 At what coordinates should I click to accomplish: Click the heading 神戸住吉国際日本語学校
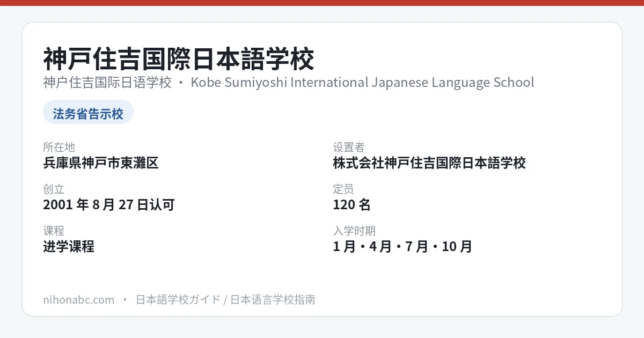(x=179, y=59)
